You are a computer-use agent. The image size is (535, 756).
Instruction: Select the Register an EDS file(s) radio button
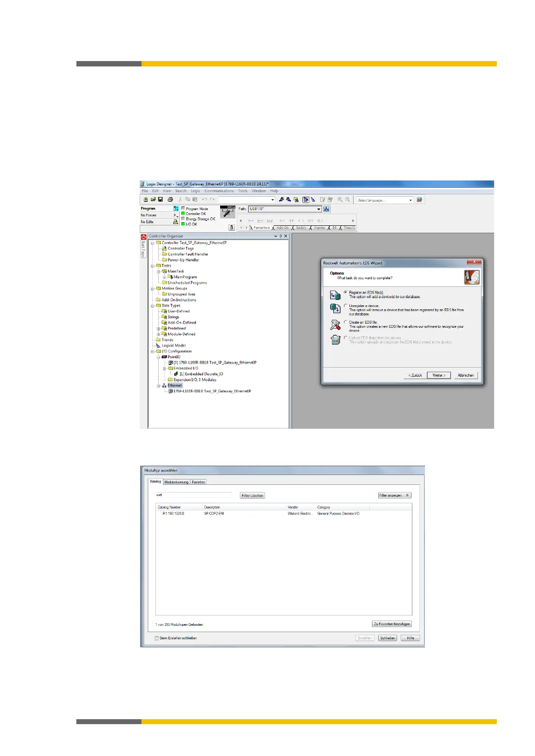(345, 292)
